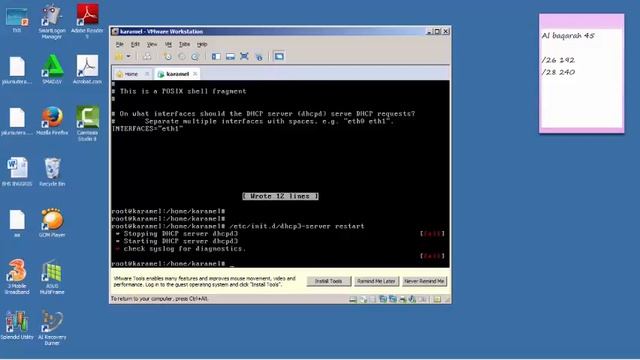Open the Snapshot Manager toolbar icon
The height and width of the screenshot is (360, 640).
click(195, 56)
